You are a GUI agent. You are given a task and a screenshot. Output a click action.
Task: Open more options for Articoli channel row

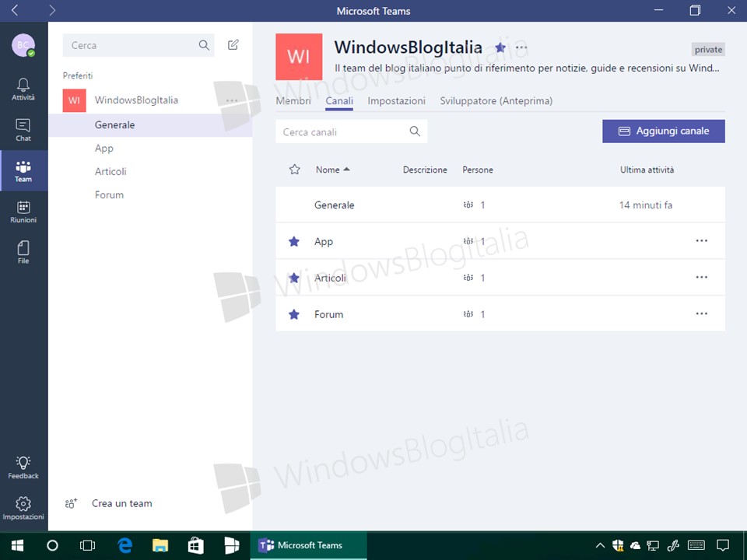click(702, 277)
